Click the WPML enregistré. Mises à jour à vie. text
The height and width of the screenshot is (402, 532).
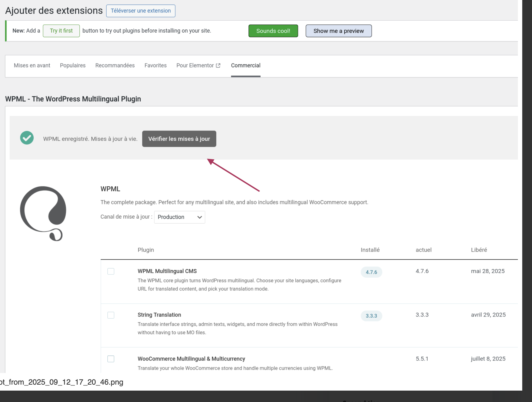click(90, 139)
